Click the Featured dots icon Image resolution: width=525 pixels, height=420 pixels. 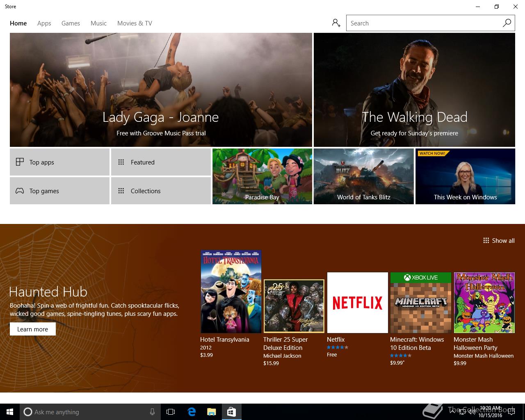tap(121, 162)
